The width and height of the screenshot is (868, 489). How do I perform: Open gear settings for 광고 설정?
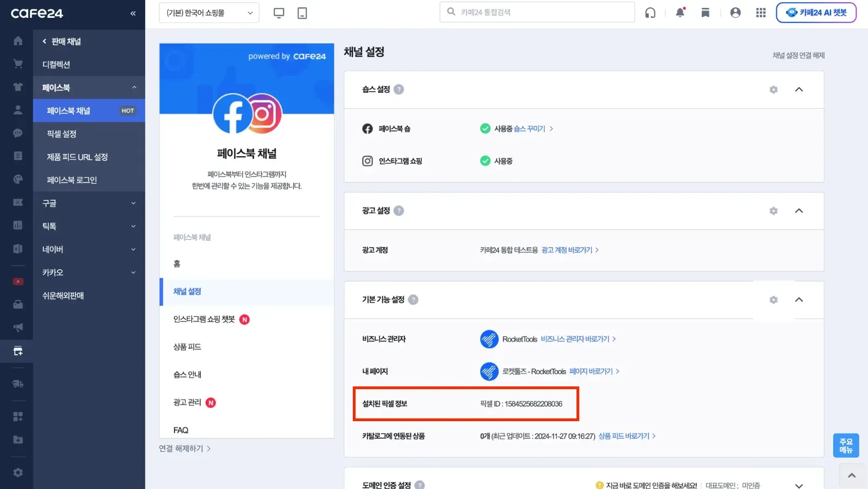click(x=774, y=211)
